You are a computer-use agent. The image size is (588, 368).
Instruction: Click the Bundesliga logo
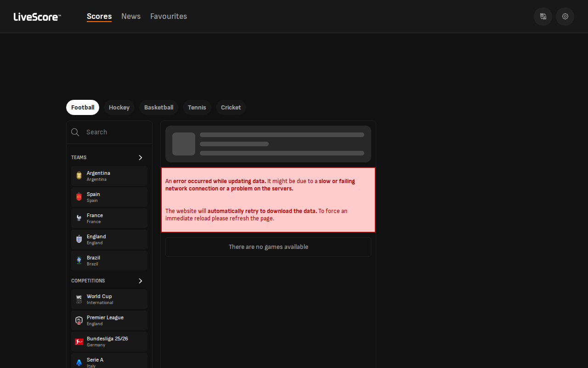[79, 342]
